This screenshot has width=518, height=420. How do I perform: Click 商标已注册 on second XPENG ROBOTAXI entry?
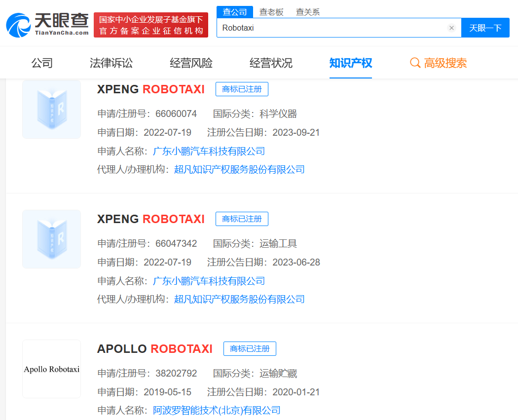242,219
